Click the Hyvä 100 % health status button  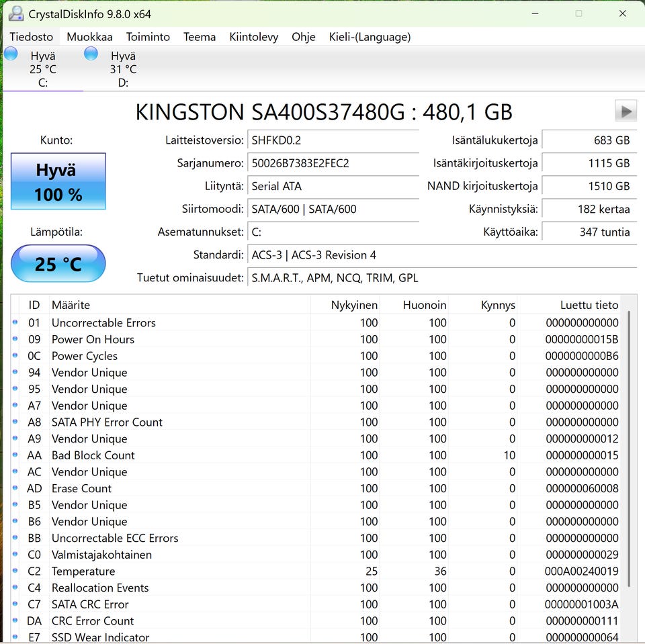(58, 181)
